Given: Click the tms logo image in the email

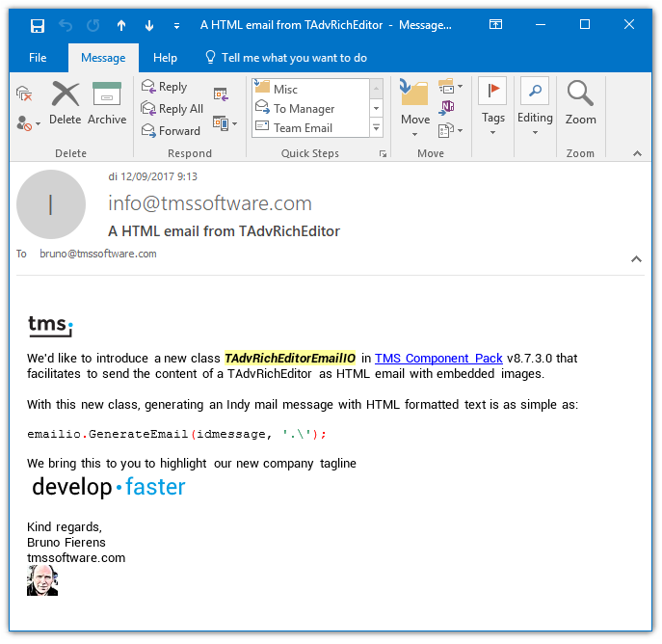Looking at the screenshot, I should tap(51, 326).
